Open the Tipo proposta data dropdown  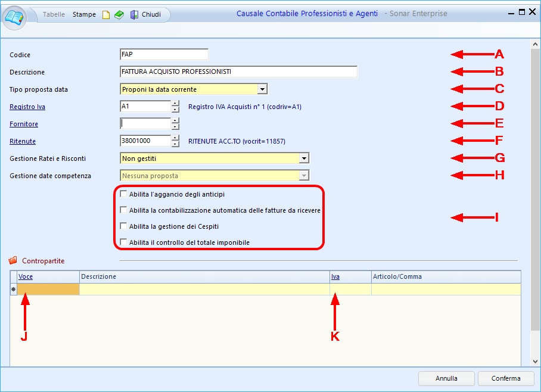[262, 89]
